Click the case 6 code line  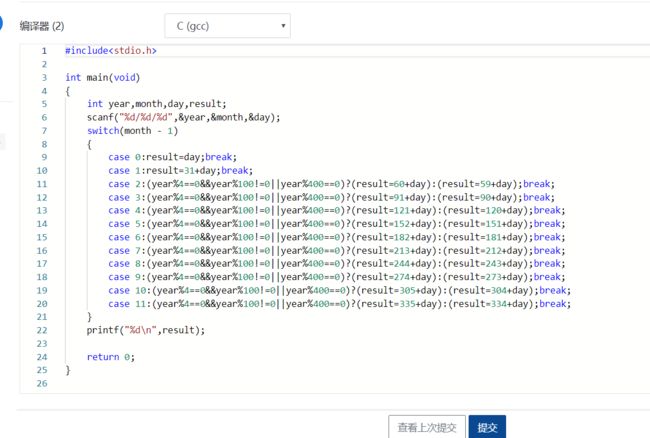337,237
